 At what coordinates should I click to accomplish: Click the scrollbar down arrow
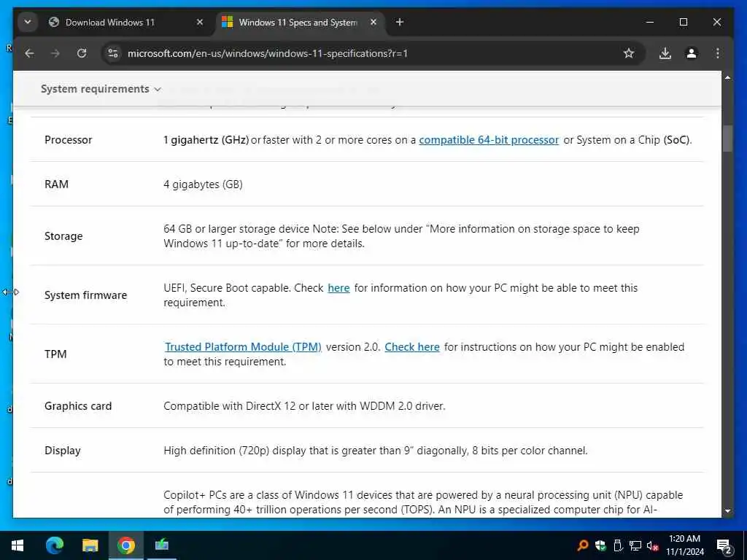727,511
